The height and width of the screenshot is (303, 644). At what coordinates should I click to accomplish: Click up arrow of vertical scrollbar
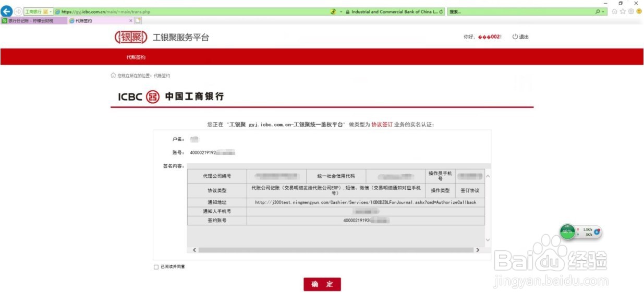click(x=488, y=176)
